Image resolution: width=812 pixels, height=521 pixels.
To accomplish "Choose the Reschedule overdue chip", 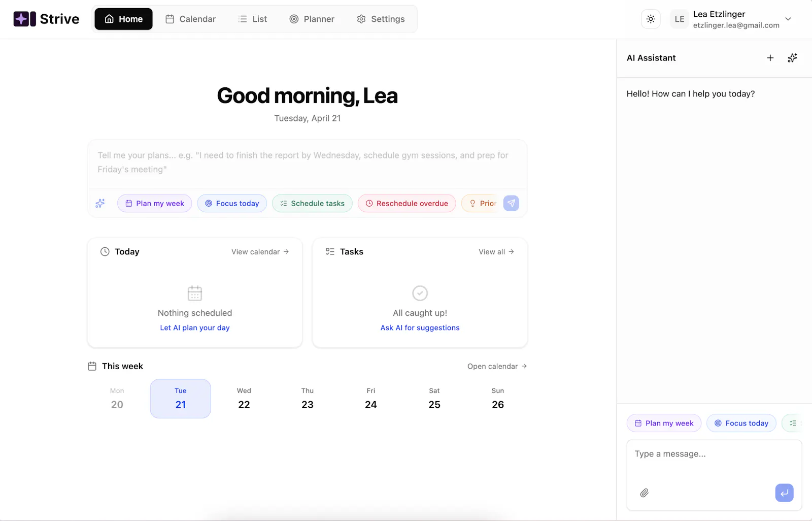I will pyautogui.click(x=407, y=203).
